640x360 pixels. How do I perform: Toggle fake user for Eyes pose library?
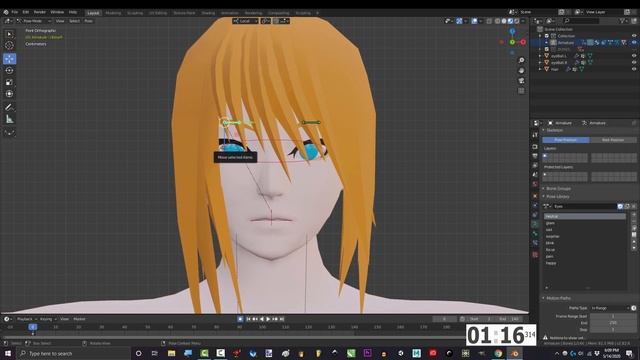[x=620, y=207]
